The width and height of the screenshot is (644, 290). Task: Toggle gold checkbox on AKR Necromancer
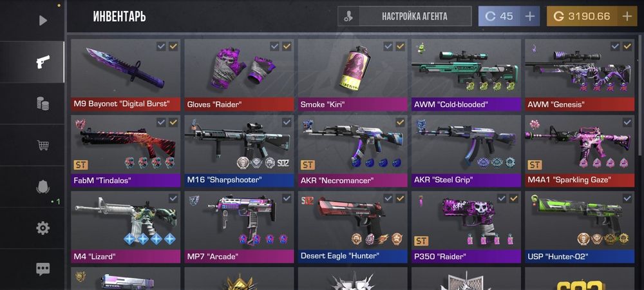pos(400,122)
